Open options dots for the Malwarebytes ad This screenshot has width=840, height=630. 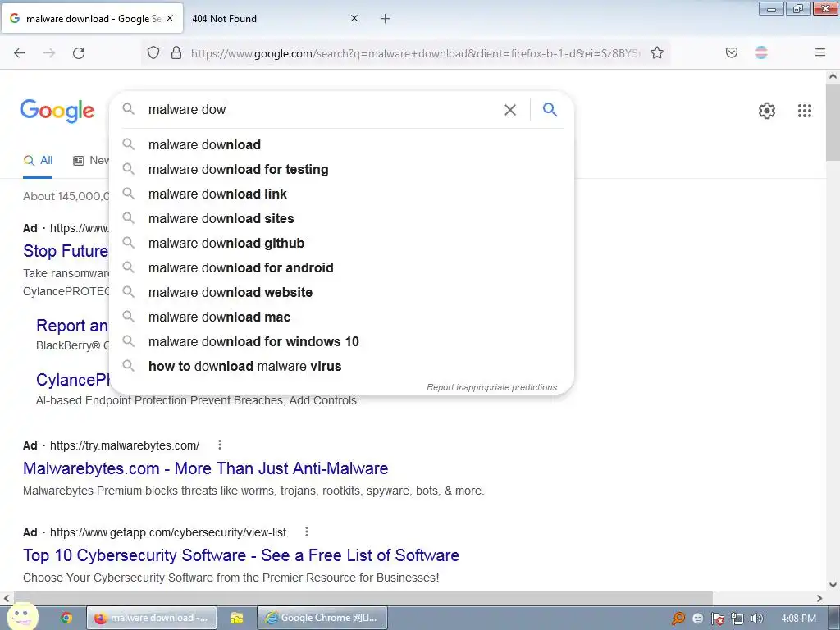(220, 445)
